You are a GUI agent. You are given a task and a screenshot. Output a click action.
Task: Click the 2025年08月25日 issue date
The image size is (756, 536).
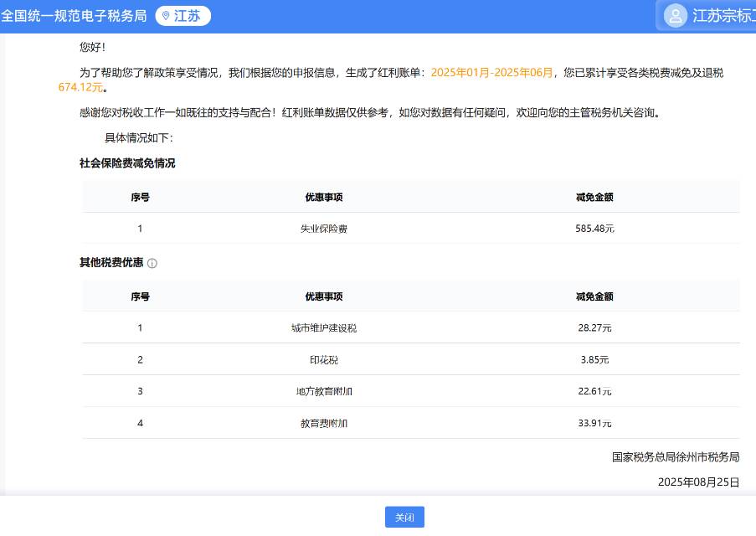698,482
